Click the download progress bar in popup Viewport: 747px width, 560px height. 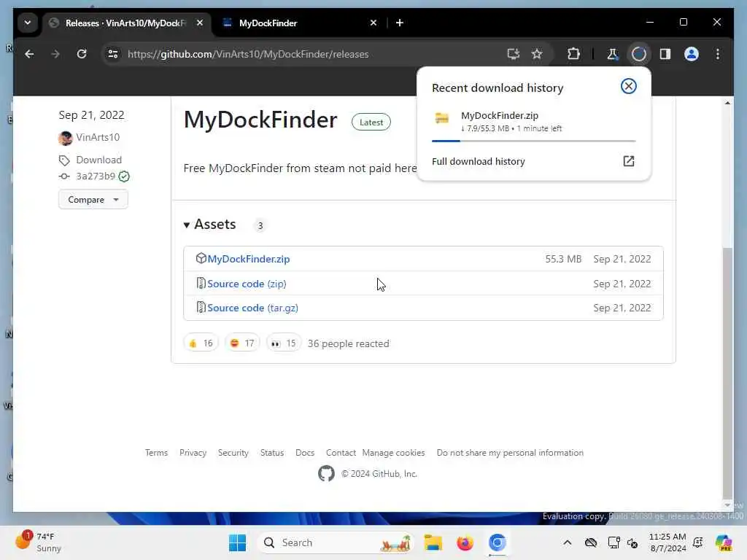[x=533, y=141]
